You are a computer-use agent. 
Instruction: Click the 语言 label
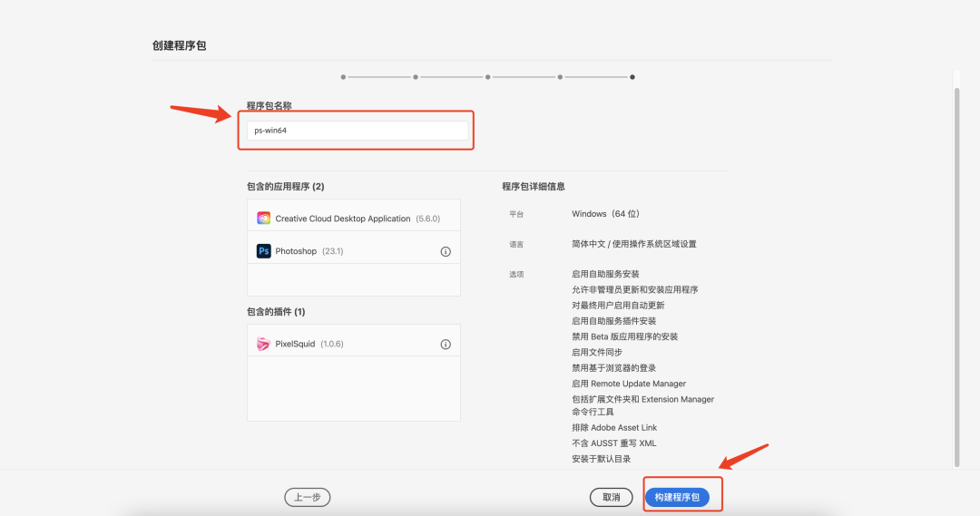(516, 244)
